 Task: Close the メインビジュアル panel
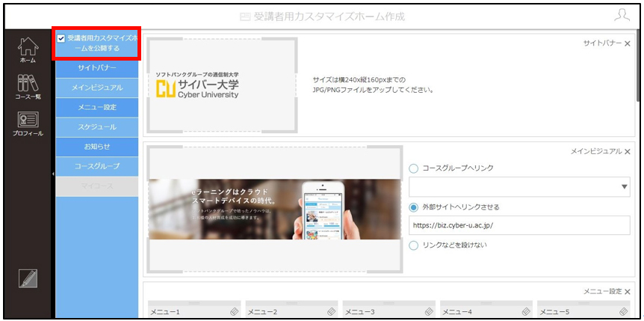(627, 151)
